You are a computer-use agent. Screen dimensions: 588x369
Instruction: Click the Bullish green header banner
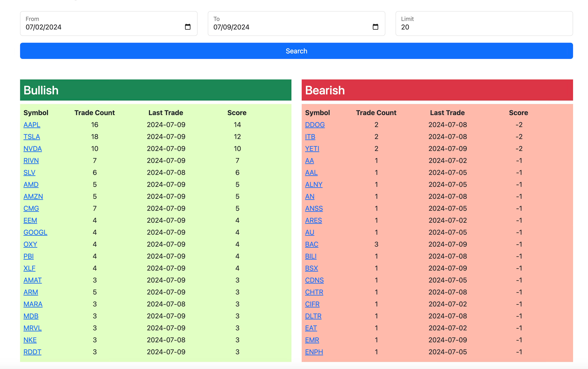(156, 90)
